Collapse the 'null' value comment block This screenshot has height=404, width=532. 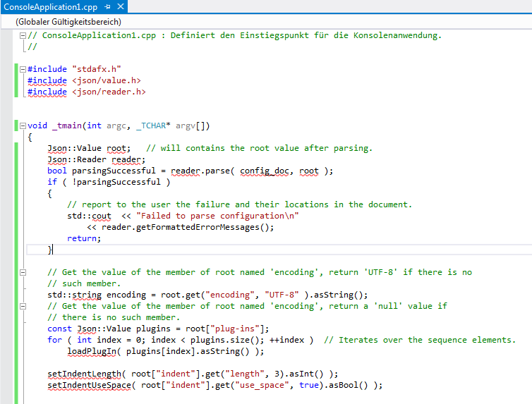23,306
